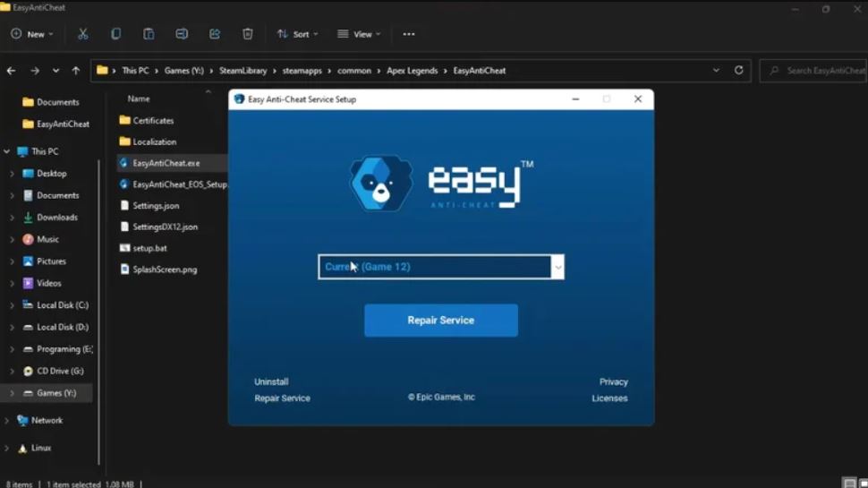Select the setup.bat file

click(149, 248)
